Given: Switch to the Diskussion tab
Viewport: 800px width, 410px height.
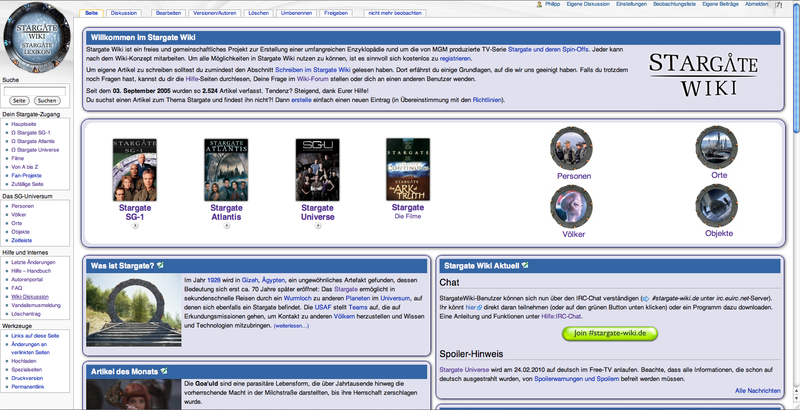Looking at the screenshot, I should 125,15.
